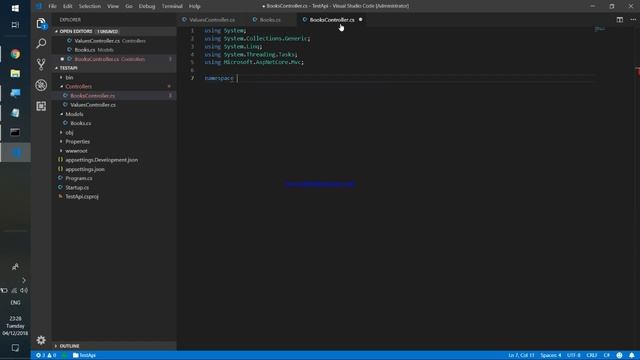Viewport: 640px width, 360px height.
Task: Switch to the Books.cs editor tab
Action: click(270, 20)
